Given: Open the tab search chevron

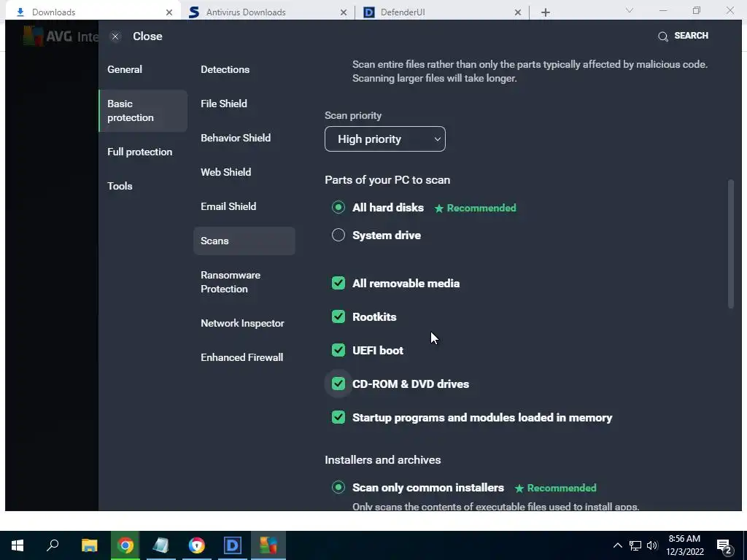Looking at the screenshot, I should [x=630, y=10].
